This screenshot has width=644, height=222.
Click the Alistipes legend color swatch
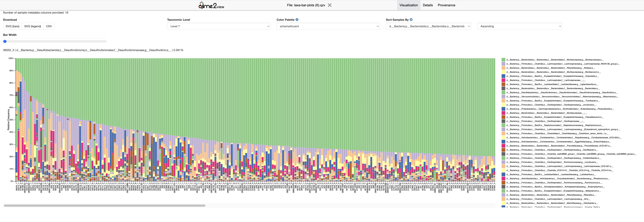[x=503, y=68]
